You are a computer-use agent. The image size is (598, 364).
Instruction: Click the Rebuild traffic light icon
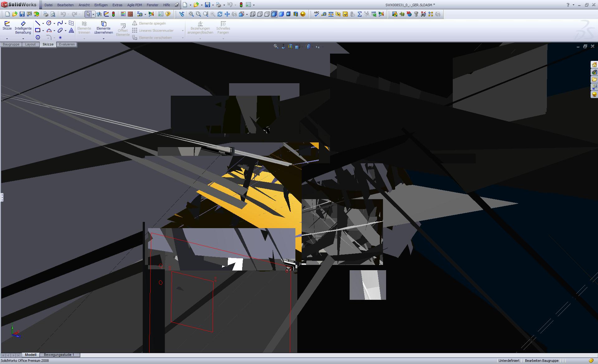pyautogui.click(x=113, y=14)
